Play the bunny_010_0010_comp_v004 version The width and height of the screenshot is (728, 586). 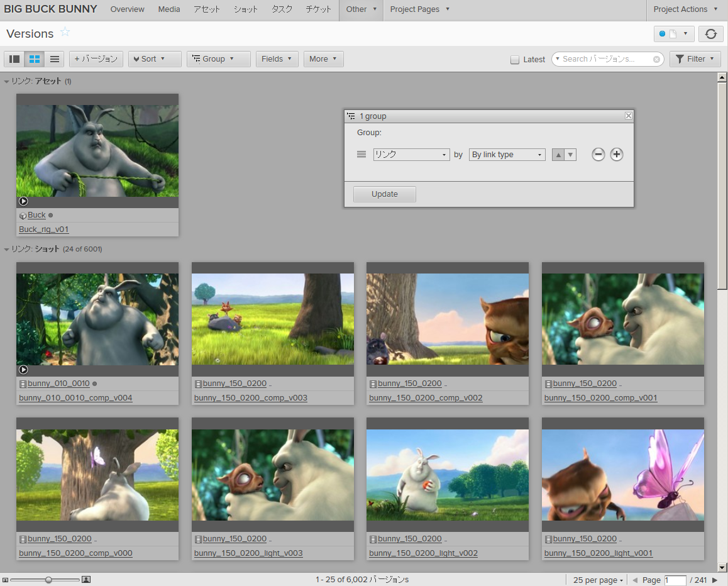[23, 370]
